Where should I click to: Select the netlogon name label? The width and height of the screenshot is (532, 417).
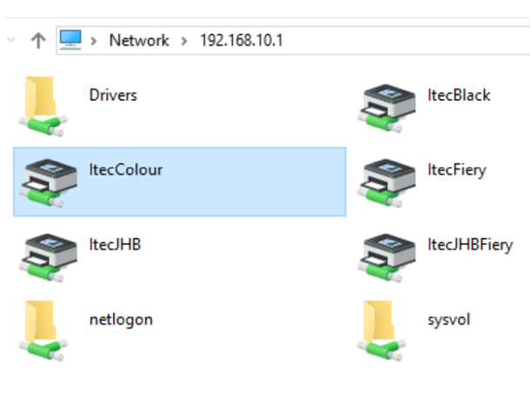[x=121, y=319]
